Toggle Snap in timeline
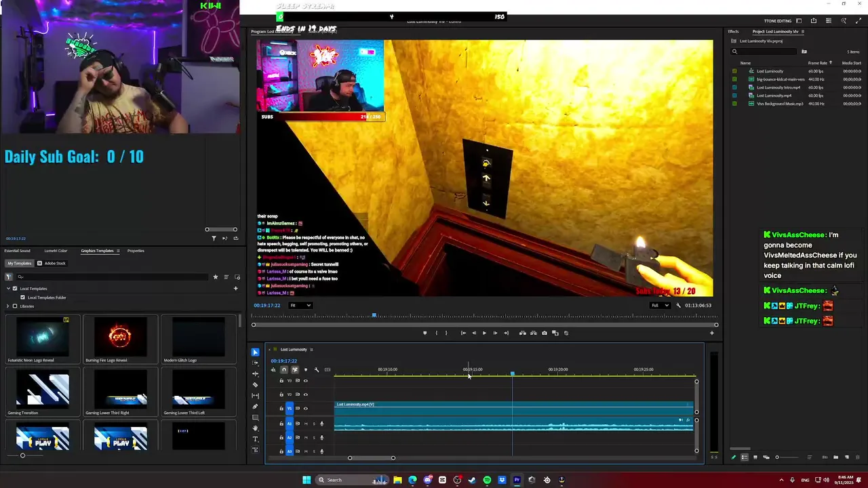 [x=284, y=369]
